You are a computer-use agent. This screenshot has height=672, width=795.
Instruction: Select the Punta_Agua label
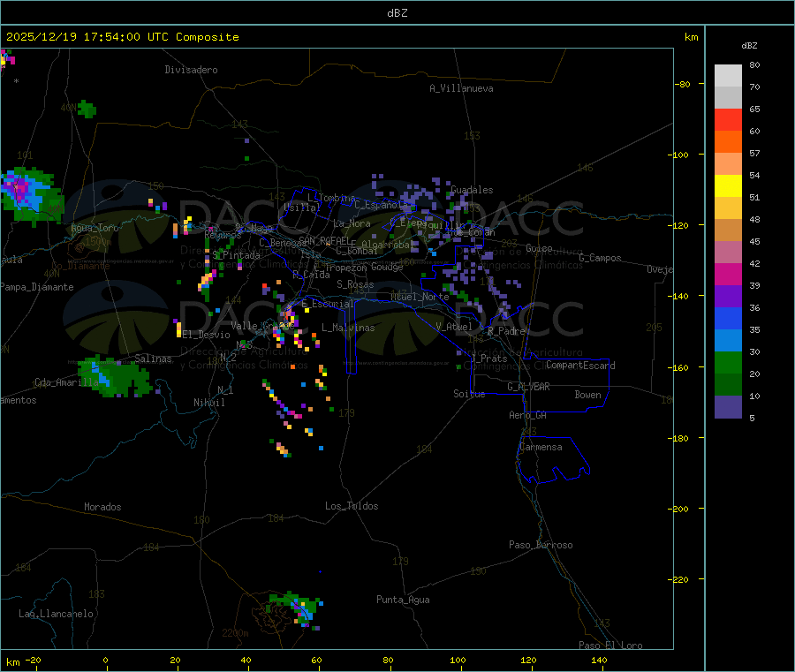403,600
